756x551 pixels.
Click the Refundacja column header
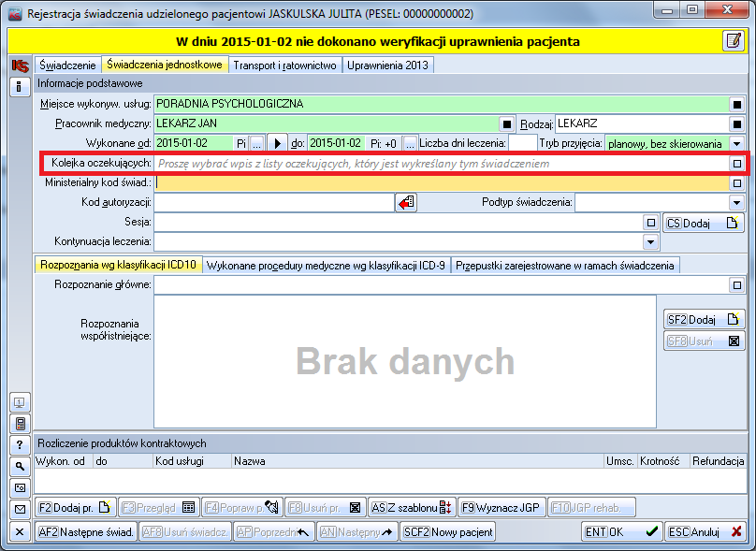(718, 461)
